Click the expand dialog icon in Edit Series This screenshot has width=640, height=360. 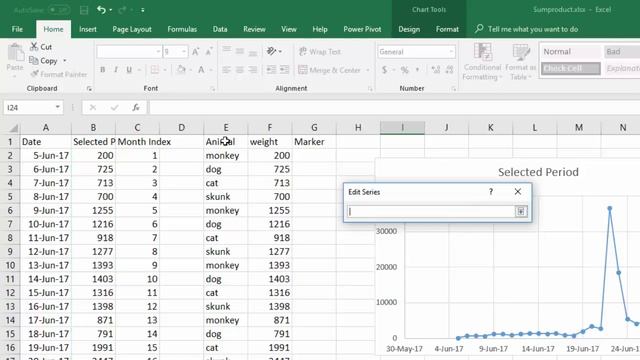[521, 211]
